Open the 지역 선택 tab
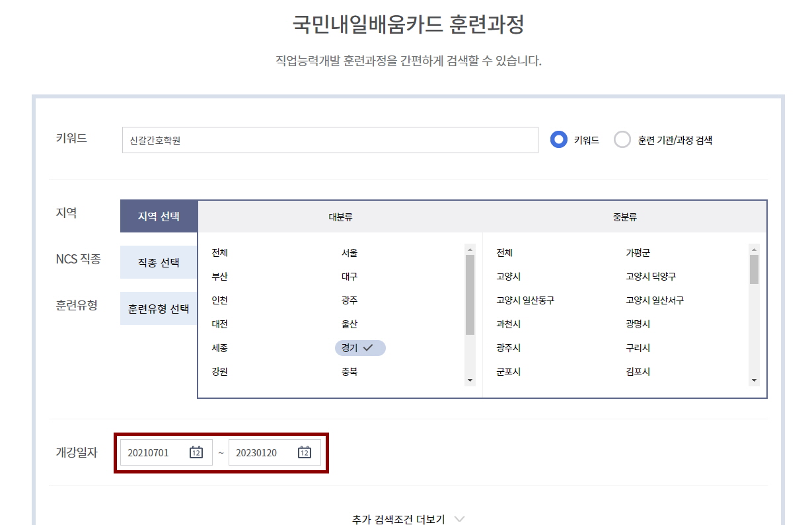 pos(159,216)
